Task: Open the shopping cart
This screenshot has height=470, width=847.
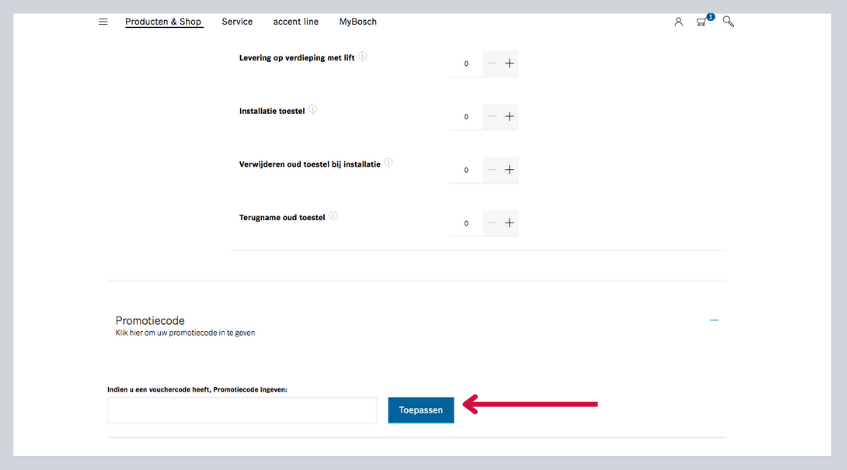Action: point(702,21)
